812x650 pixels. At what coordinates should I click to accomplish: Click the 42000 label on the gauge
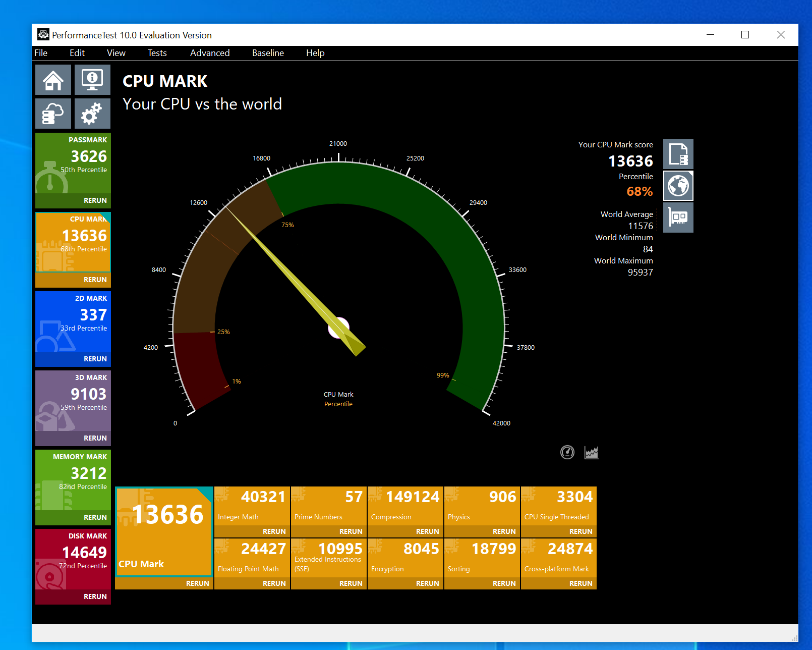501,423
